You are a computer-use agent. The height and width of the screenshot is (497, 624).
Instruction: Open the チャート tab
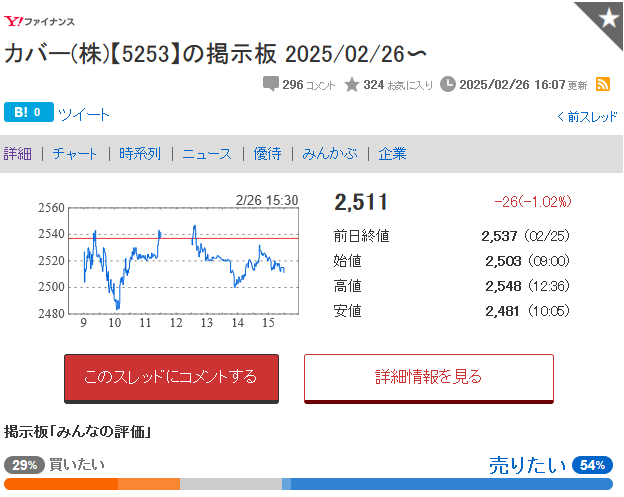pos(75,154)
